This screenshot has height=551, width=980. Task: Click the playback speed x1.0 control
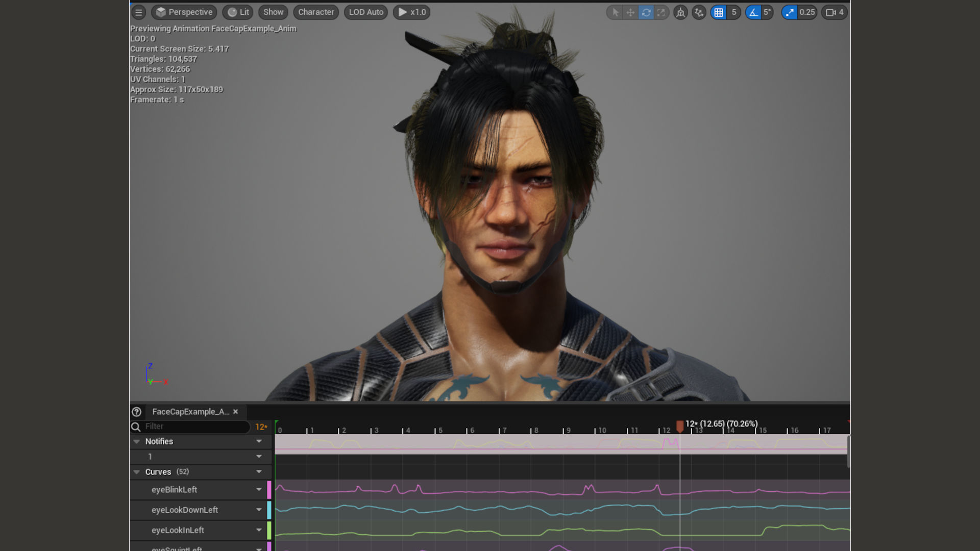click(411, 12)
